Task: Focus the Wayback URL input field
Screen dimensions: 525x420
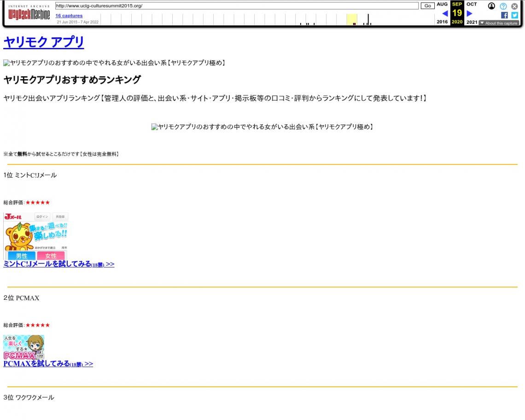Action: click(237, 6)
